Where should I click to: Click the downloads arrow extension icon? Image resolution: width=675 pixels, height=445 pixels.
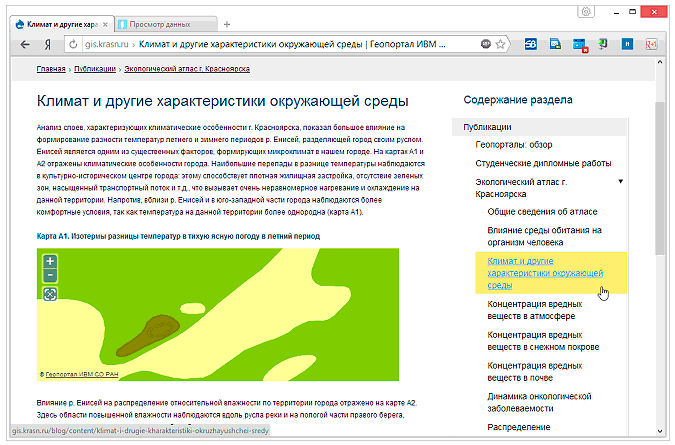point(604,45)
